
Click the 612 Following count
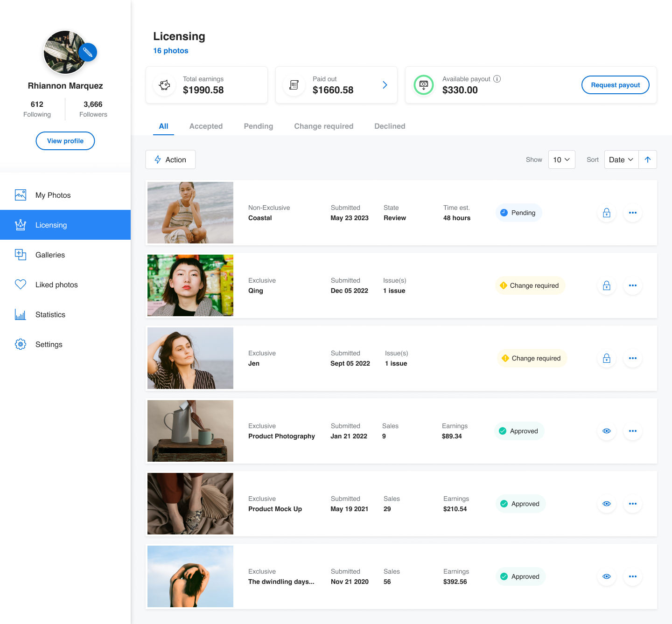tap(37, 109)
